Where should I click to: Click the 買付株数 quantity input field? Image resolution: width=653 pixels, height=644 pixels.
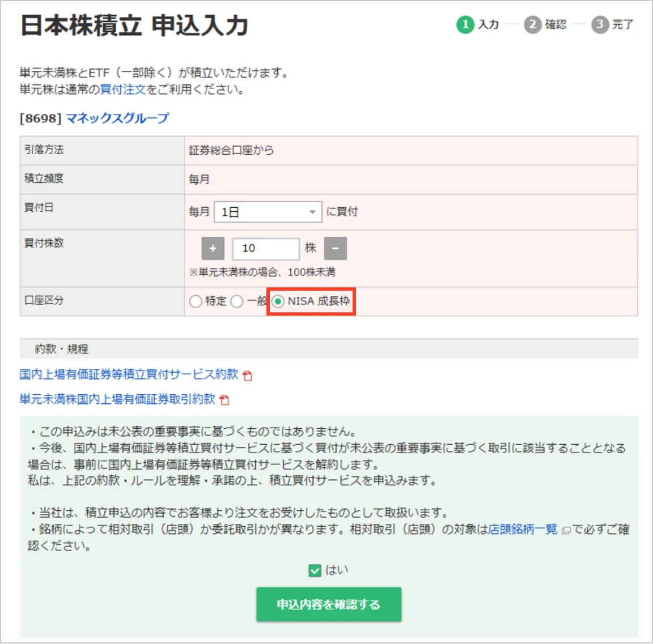[265, 249]
